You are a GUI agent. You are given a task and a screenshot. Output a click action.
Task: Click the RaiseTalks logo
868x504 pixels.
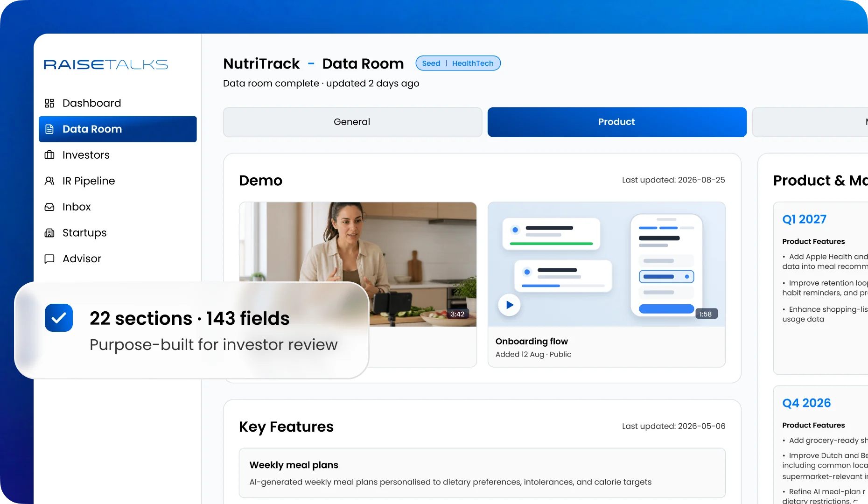[x=106, y=64]
